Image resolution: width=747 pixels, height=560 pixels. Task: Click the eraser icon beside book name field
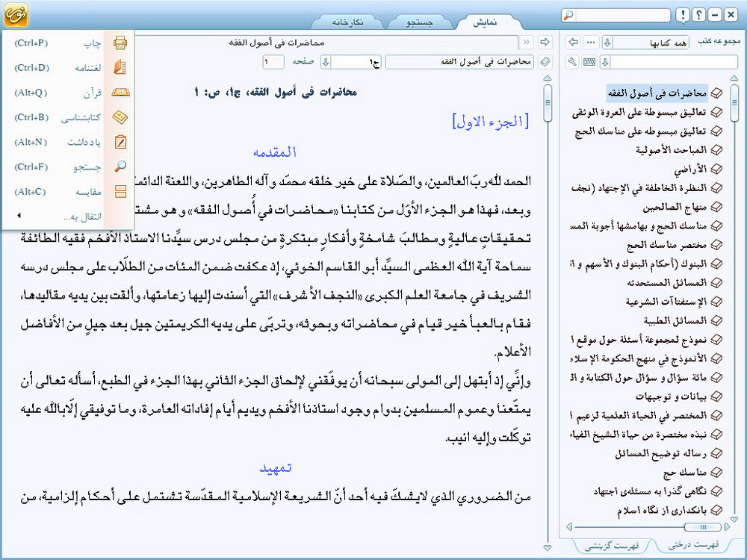(x=545, y=62)
